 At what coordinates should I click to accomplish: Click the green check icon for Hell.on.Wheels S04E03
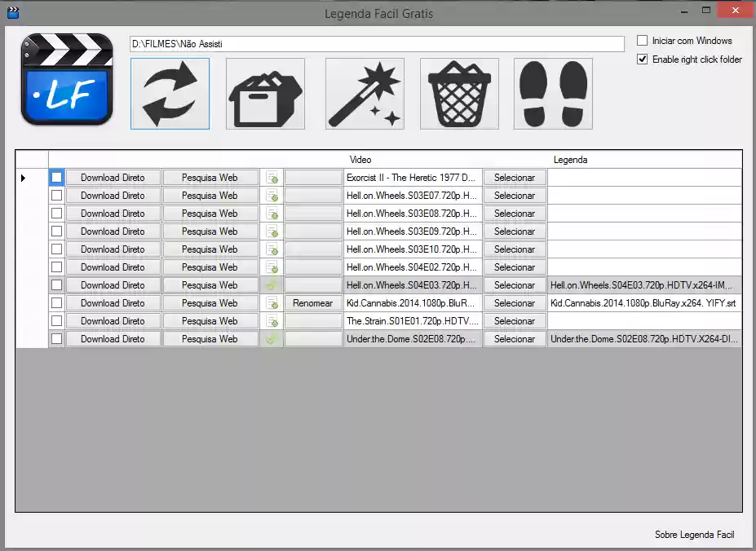click(272, 284)
